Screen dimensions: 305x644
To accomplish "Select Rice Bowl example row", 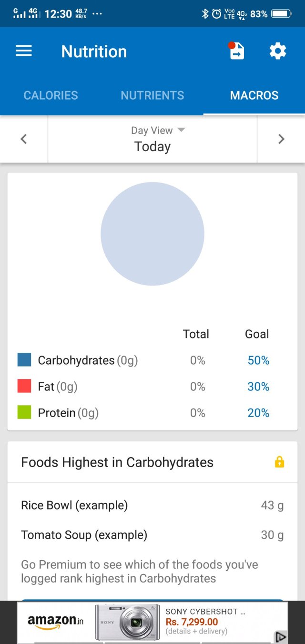I will point(152,505).
